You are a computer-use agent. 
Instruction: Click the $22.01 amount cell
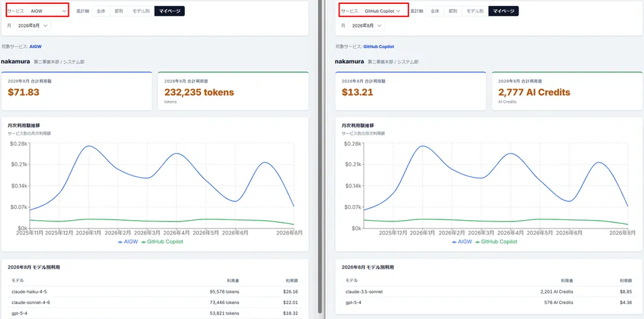(x=290, y=303)
